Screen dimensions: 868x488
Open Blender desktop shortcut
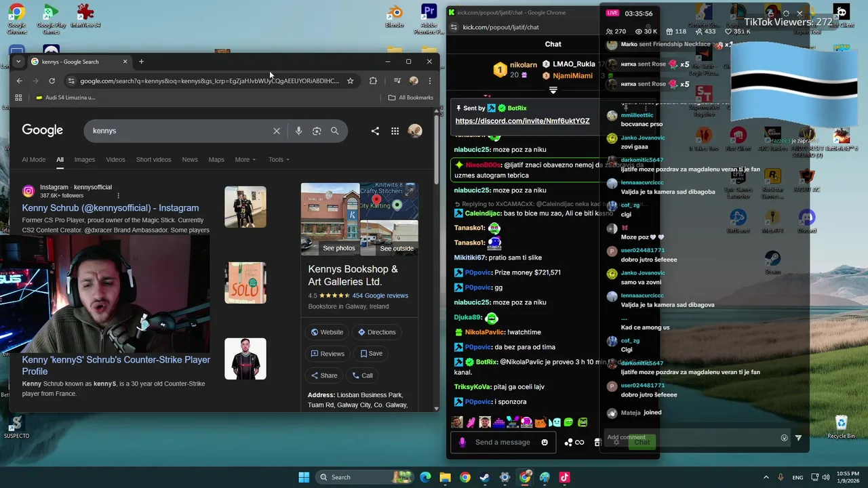tap(395, 17)
